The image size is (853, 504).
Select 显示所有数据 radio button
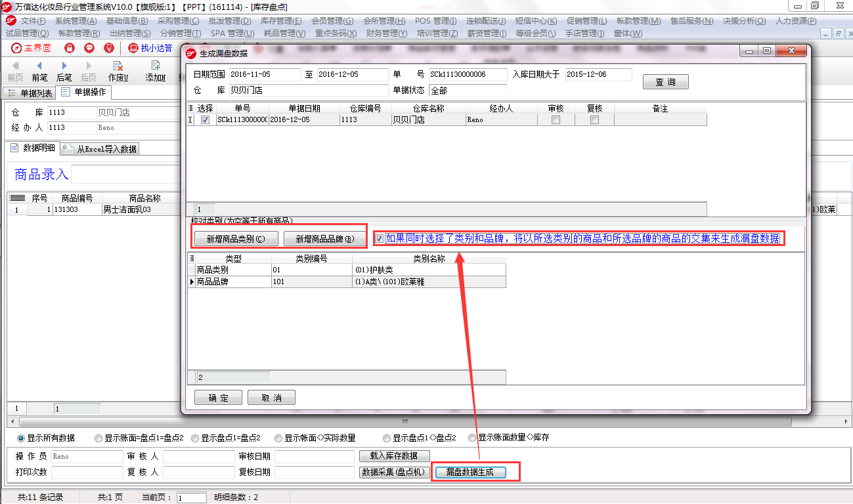pyautogui.click(x=21, y=438)
